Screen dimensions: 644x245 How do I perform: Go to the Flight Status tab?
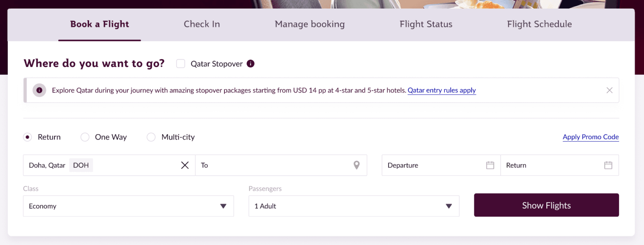coord(426,24)
